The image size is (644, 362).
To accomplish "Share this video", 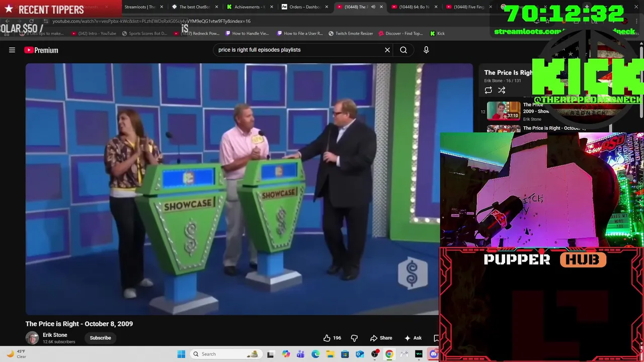I will pyautogui.click(x=381, y=338).
